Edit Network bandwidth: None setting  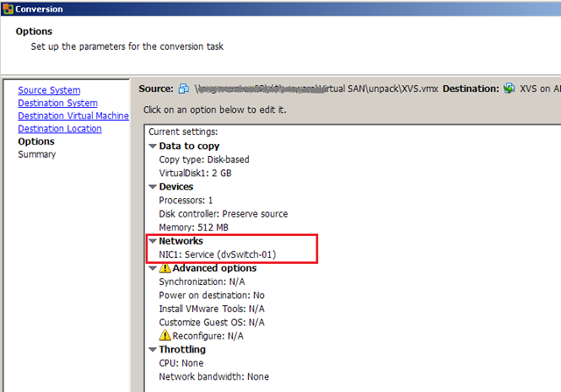(x=214, y=376)
